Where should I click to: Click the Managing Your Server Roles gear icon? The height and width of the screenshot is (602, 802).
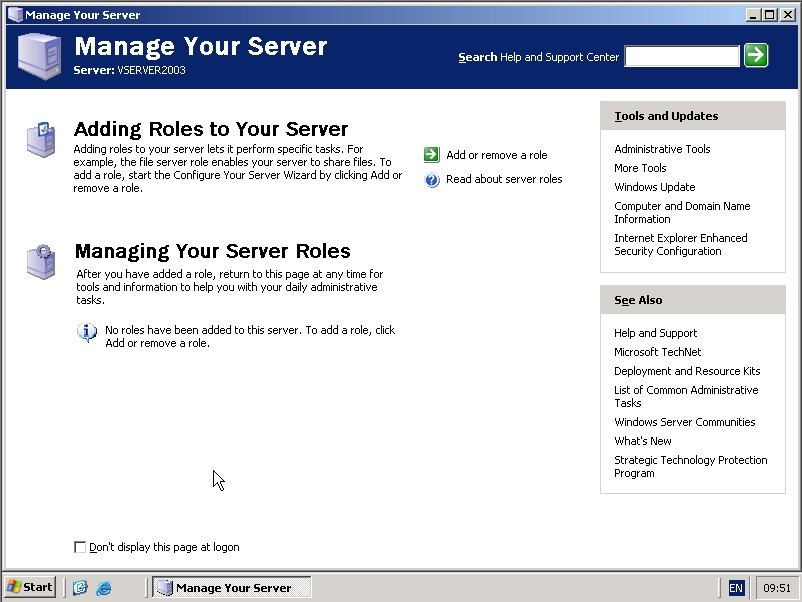click(41, 262)
